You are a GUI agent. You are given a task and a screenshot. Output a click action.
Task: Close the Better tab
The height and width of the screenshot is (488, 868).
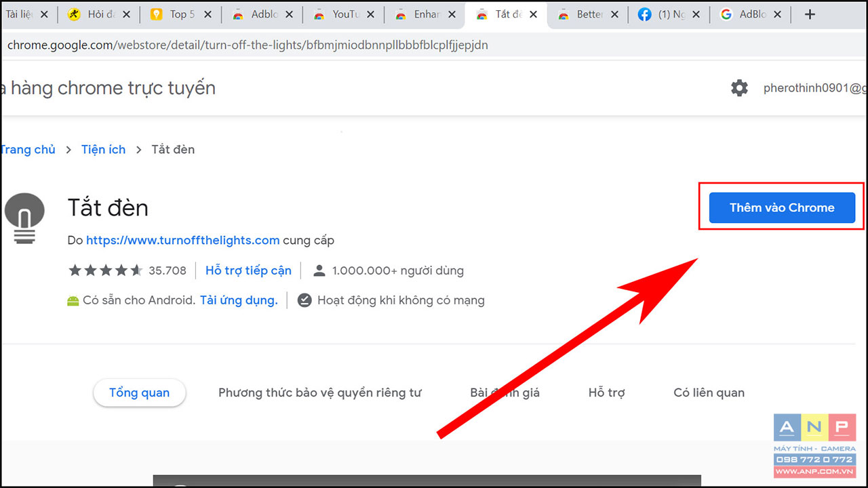(614, 14)
